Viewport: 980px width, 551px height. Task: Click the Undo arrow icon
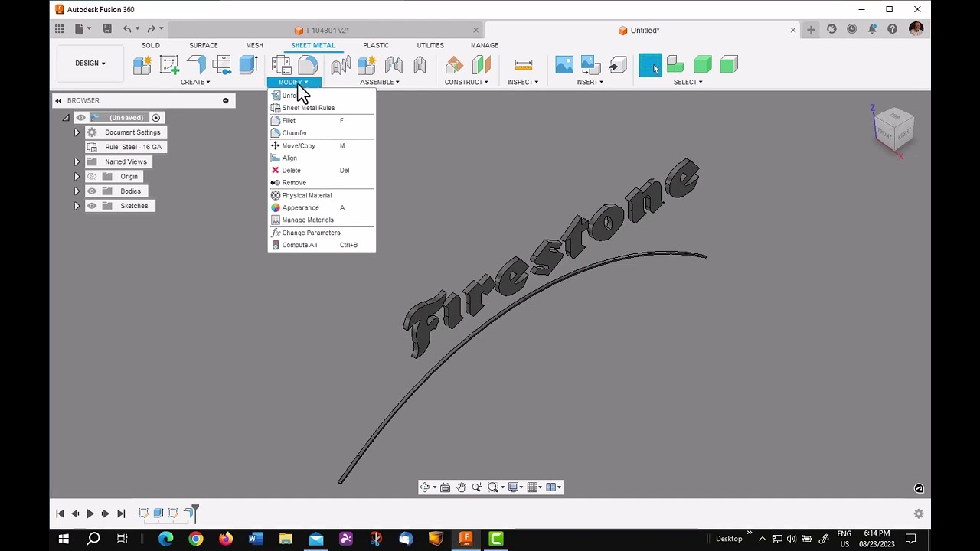127,29
